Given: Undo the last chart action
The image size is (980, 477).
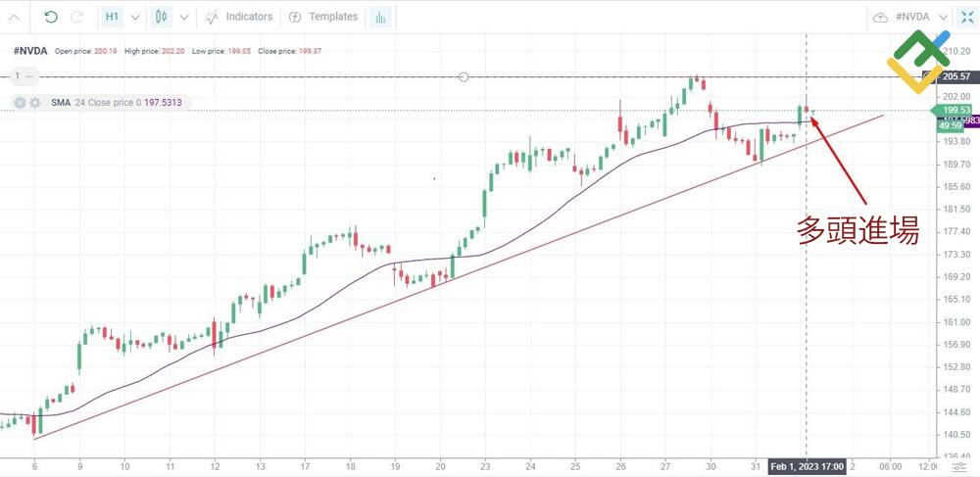Looking at the screenshot, I should [51, 17].
